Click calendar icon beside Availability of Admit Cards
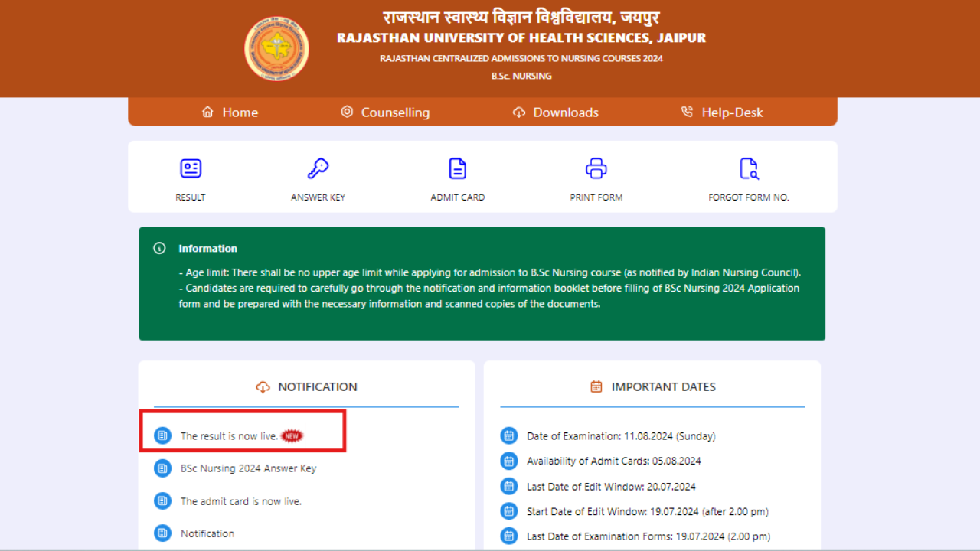This screenshot has width=980, height=551. point(509,461)
